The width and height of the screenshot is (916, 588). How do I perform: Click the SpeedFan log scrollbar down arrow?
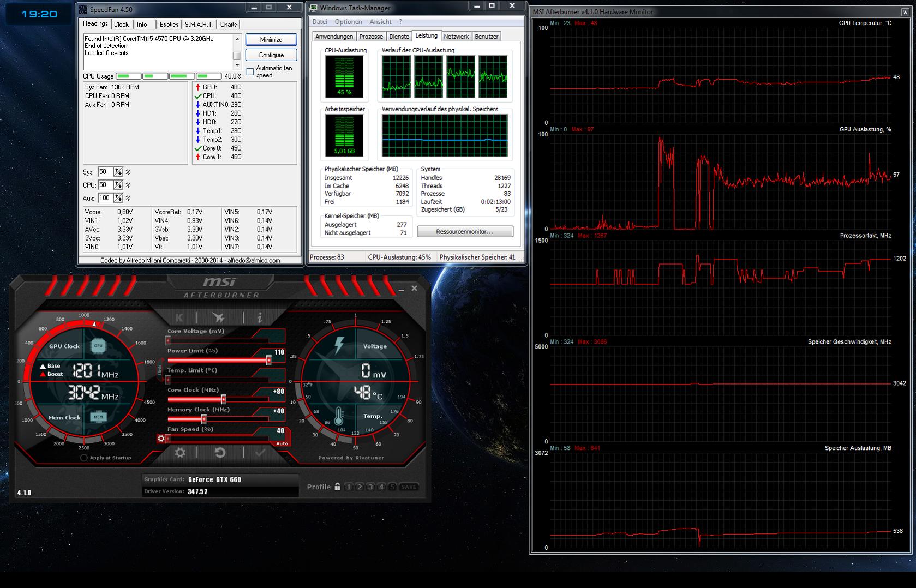(x=237, y=65)
